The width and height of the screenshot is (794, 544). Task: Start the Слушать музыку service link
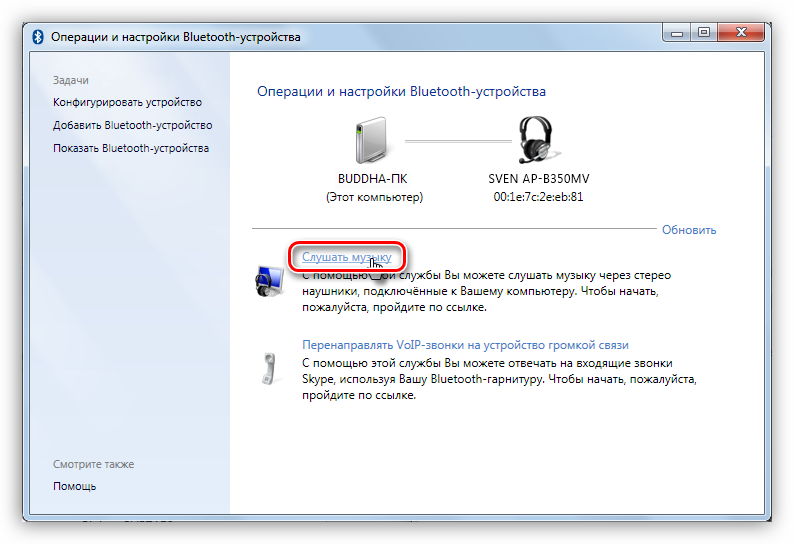click(346, 257)
